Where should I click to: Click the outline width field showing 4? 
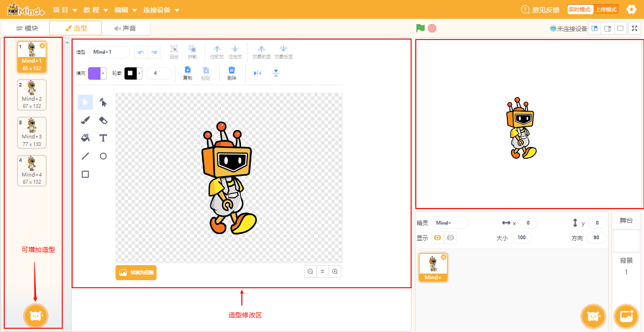159,73
